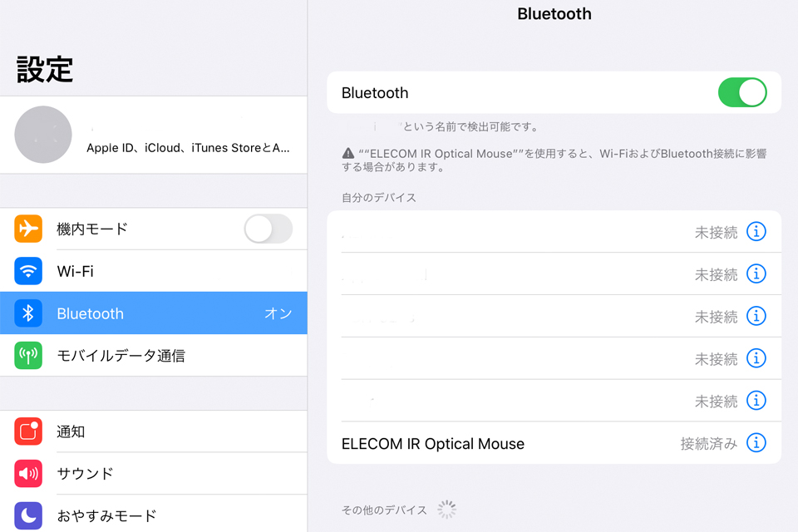
Task: Open おやすみモード settings row
Action: (154, 515)
